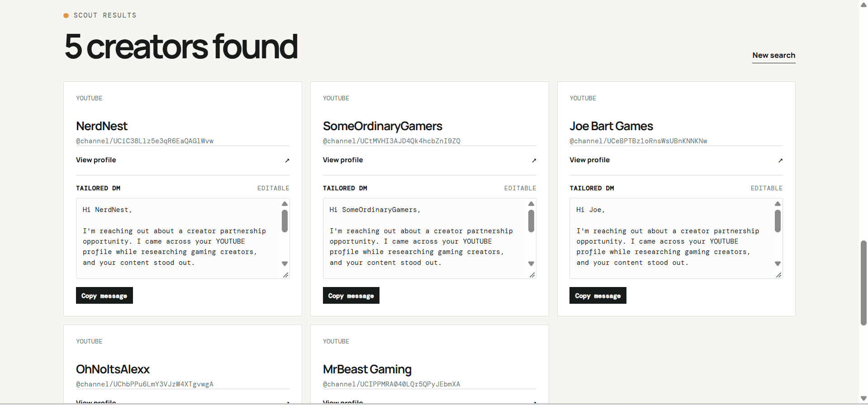868x405 pixels.
Task: Click scrollbar thumb in NerdNest DM box
Action: (x=285, y=221)
